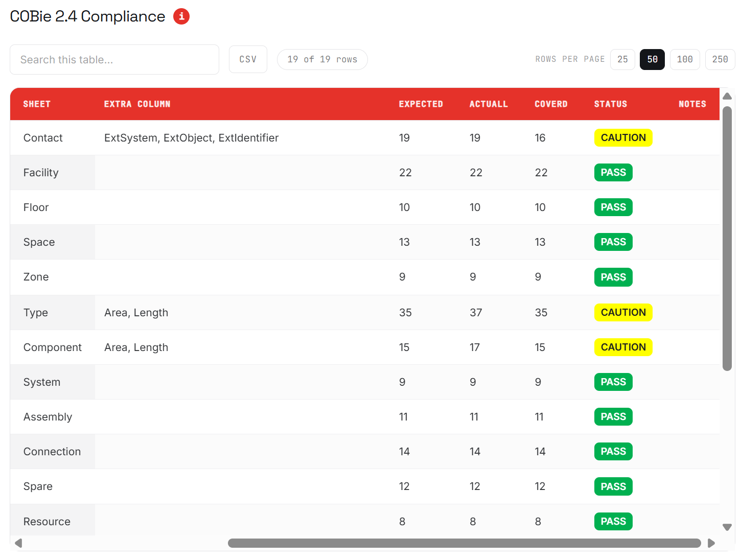Click the scroll right arrow of horizontal scrollbar
Image resolution: width=741 pixels, height=560 pixels.
coord(711,543)
